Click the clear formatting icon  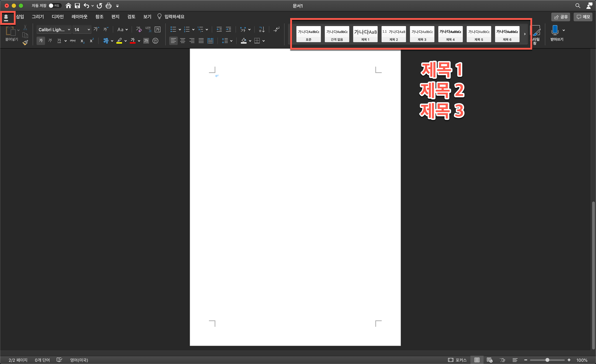tap(139, 29)
